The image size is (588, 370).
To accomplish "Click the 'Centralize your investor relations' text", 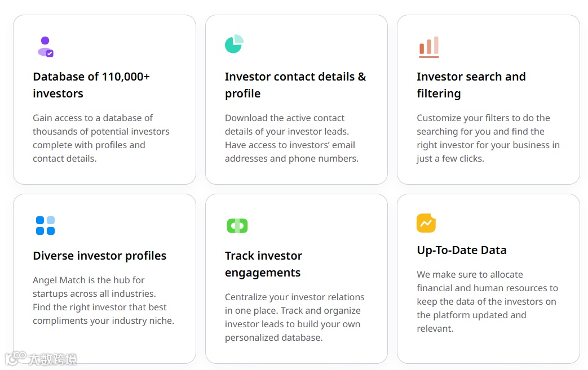I will 294,317.
